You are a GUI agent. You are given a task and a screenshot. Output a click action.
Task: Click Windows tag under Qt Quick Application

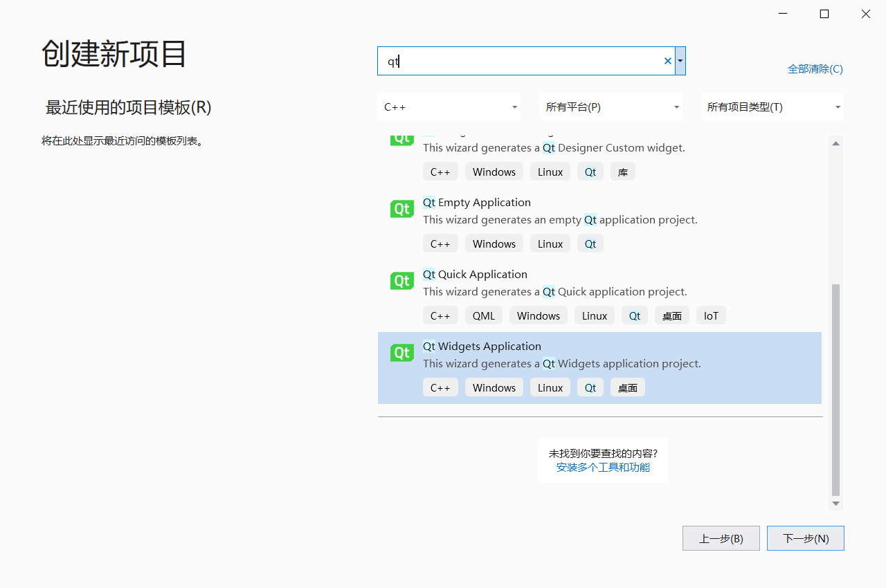pyautogui.click(x=539, y=315)
